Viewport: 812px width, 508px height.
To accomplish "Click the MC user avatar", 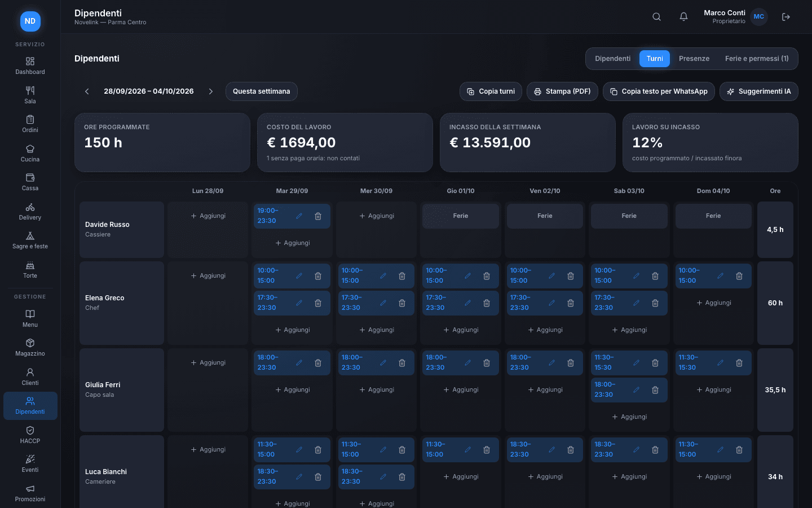I will coord(759,17).
